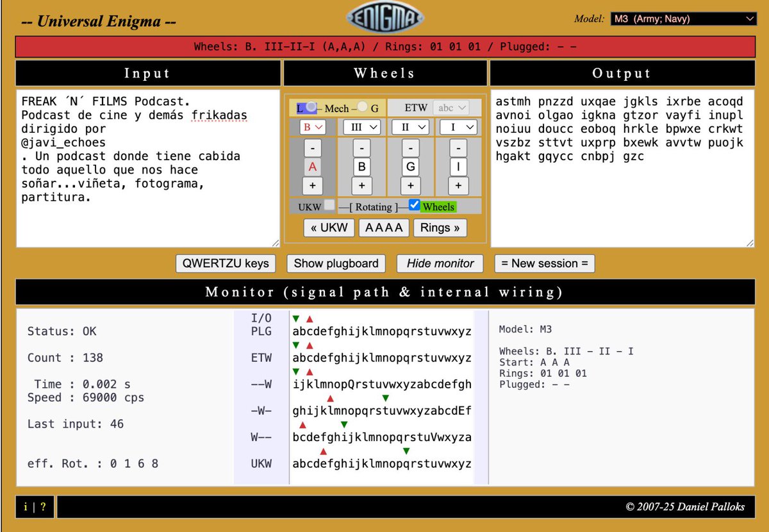Uncheck the rotating Wheels checkbox

(415, 205)
